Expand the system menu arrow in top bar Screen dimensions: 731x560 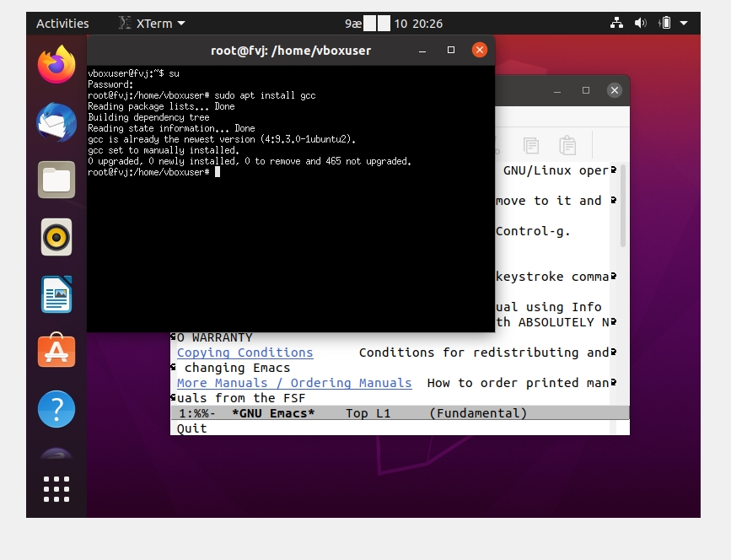click(x=684, y=23)
